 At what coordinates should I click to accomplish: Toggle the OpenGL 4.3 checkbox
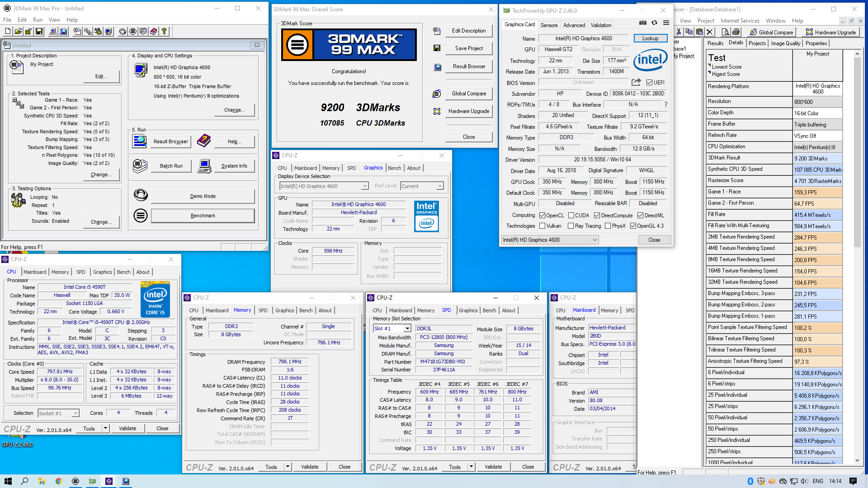point(633,226)
